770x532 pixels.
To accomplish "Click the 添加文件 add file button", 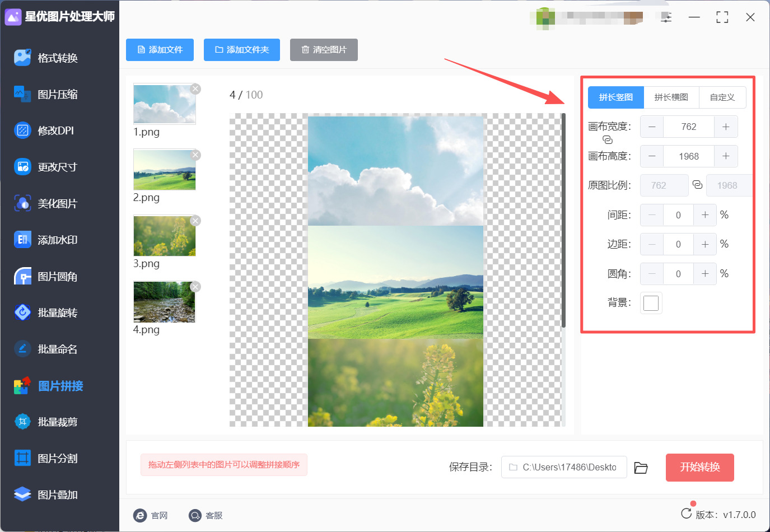I will click(x=160, y=50).
